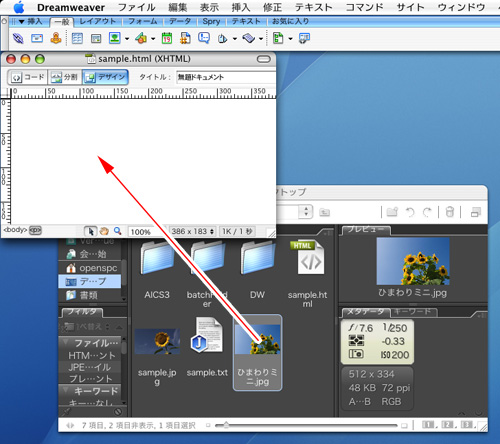The image size is (500, 444).
Task: Collapse the キーワード filter group
Action: 66,390
